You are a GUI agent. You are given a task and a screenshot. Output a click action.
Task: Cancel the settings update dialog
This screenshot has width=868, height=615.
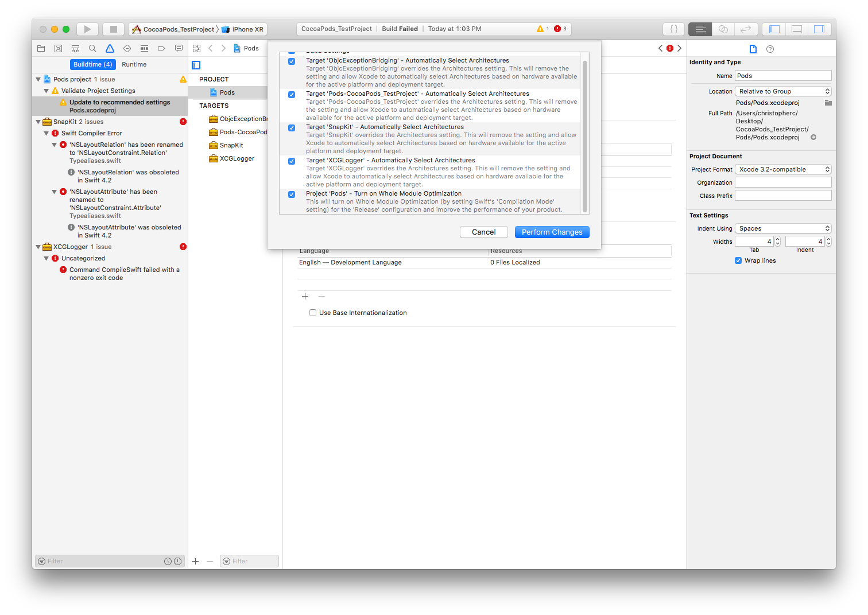[484, 232]
